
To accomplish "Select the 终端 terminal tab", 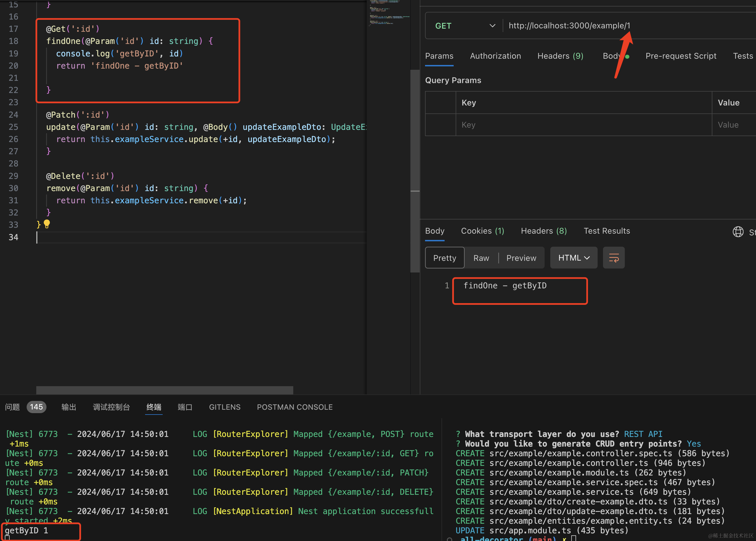I will tap(154, 407).
